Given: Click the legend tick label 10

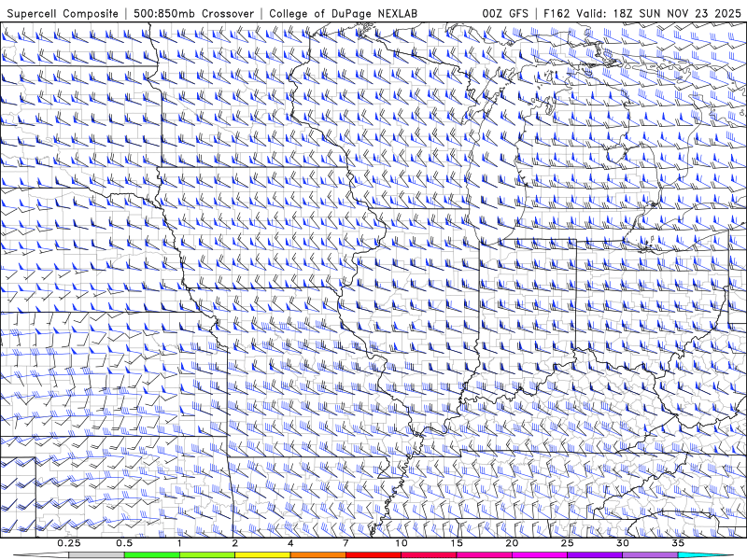Looking at the screenshot, I should pyautogui.click(x=402, y=543).
